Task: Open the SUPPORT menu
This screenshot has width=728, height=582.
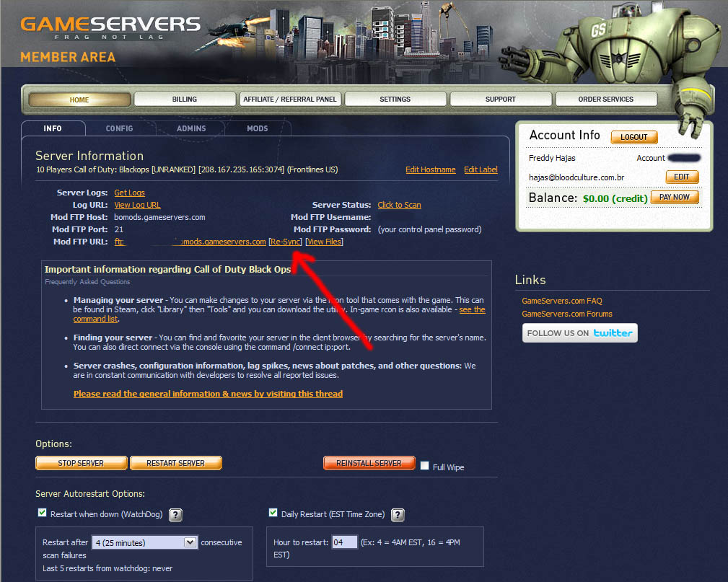Action: (x=501, y=100)
